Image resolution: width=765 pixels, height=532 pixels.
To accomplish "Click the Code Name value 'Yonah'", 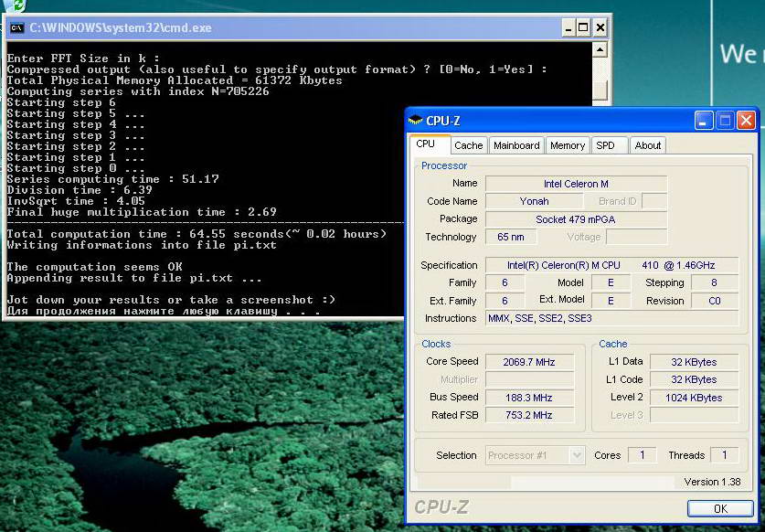I will coord(534,202).
